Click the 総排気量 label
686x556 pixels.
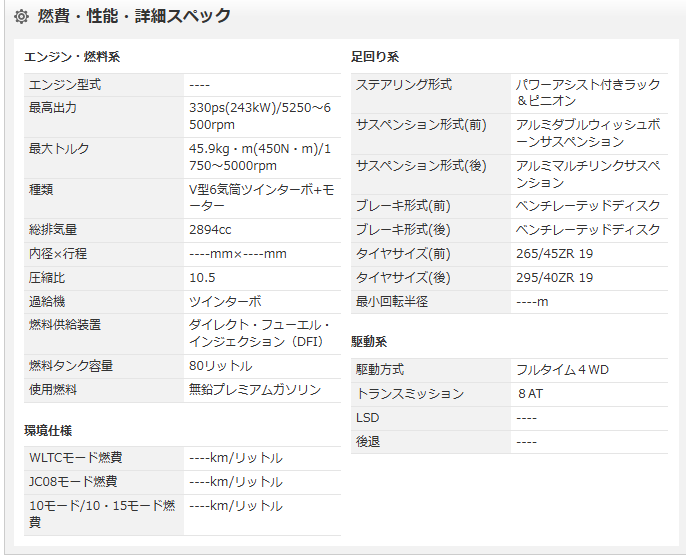[x=53, y=230]
